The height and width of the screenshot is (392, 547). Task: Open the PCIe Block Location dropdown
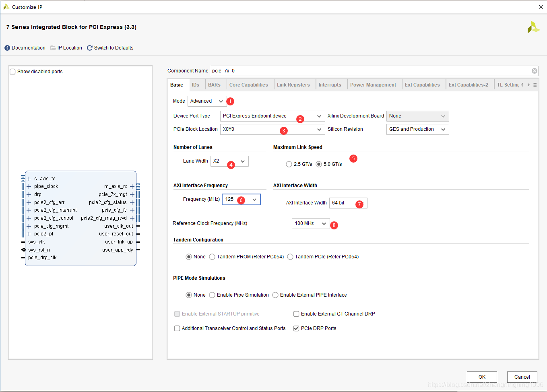[272, 129]
